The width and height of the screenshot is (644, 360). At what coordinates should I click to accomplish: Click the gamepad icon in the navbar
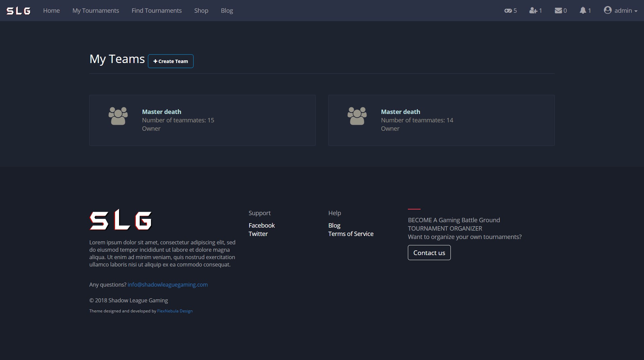[508, 11]
